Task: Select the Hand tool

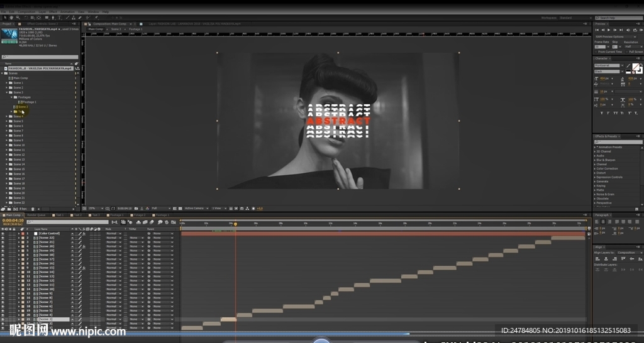Action: pyautogui.click(x=11, y=18)
